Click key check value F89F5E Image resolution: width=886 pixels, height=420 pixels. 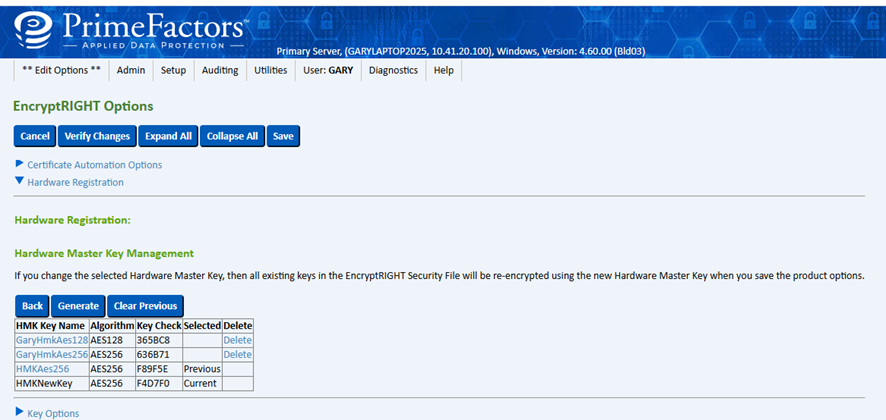[159, 369]
